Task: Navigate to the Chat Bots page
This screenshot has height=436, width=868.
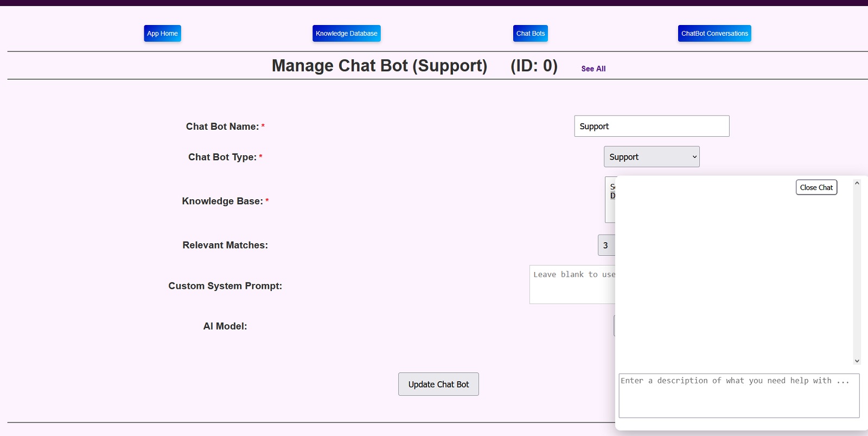Action: [530, 34]
